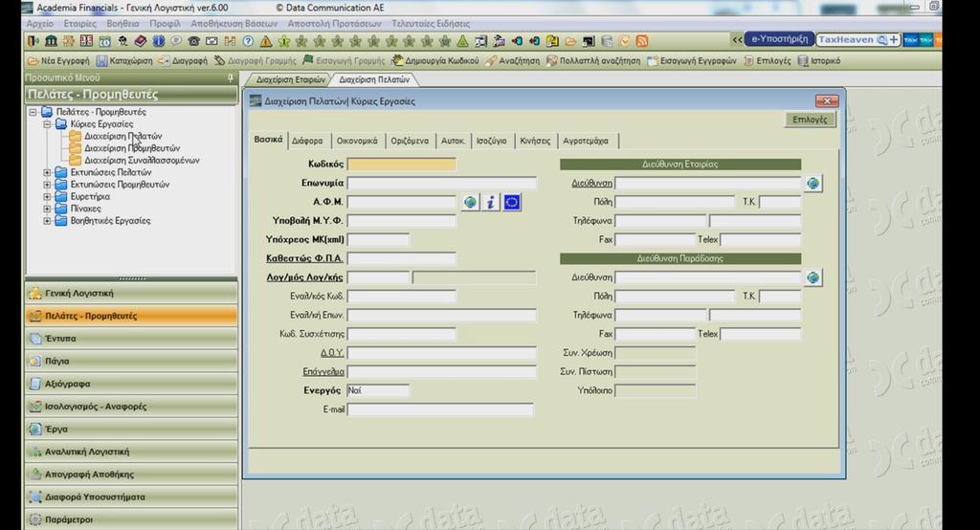Open the Αρχείο menu

coord(40,24)
